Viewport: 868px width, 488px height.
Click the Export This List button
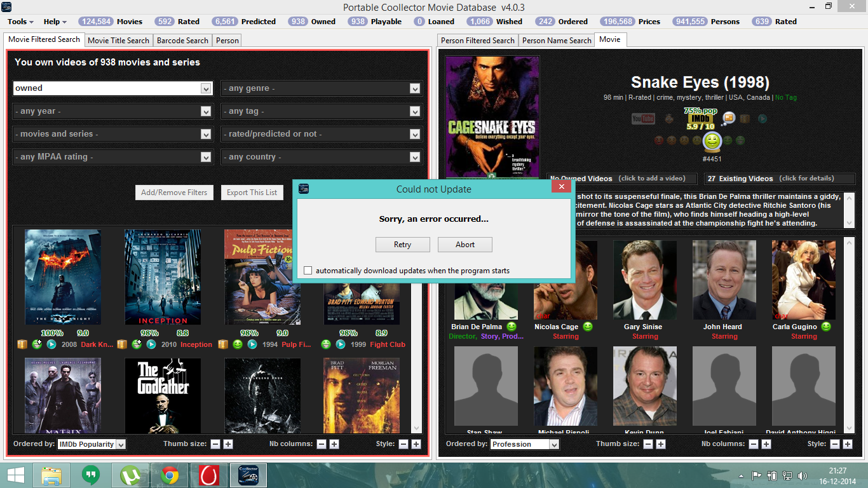(252, 193)
